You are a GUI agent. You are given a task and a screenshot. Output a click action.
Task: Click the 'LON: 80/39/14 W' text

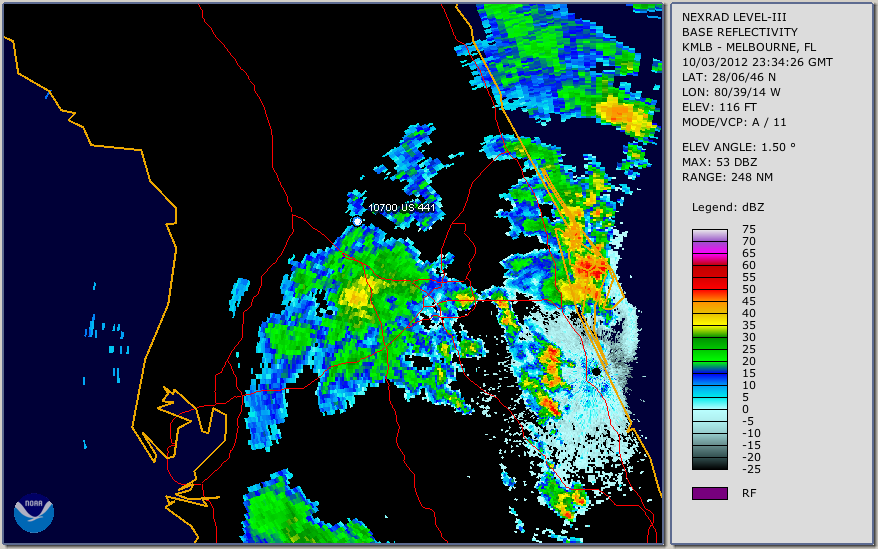coord(731,92)
